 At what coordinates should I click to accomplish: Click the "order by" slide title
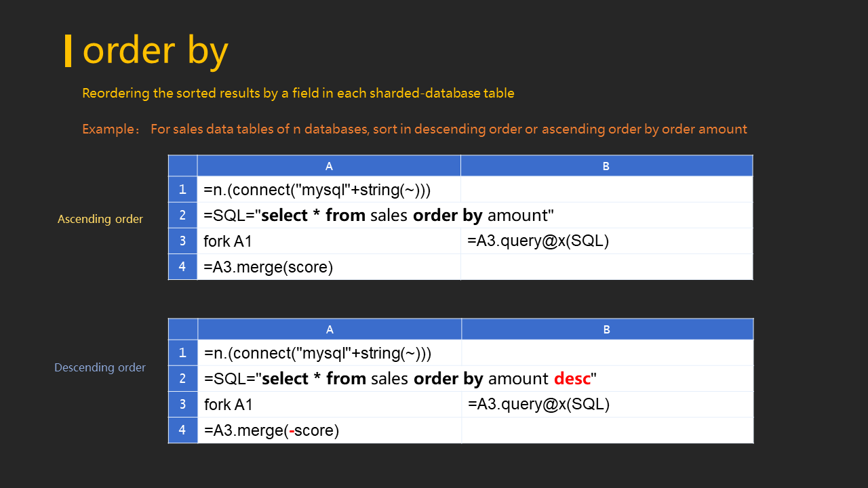tap(155, 51)
